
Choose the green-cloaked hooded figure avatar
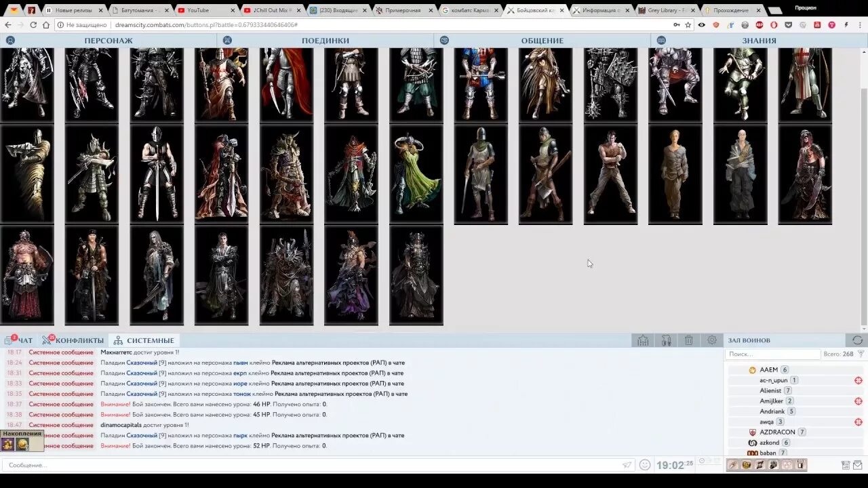coord(416,174)
